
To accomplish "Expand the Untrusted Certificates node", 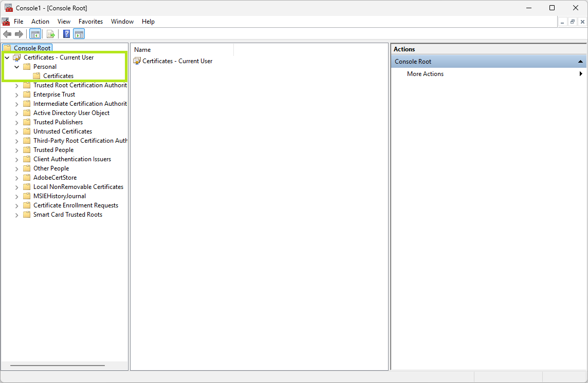I will [x=17, y=131].
